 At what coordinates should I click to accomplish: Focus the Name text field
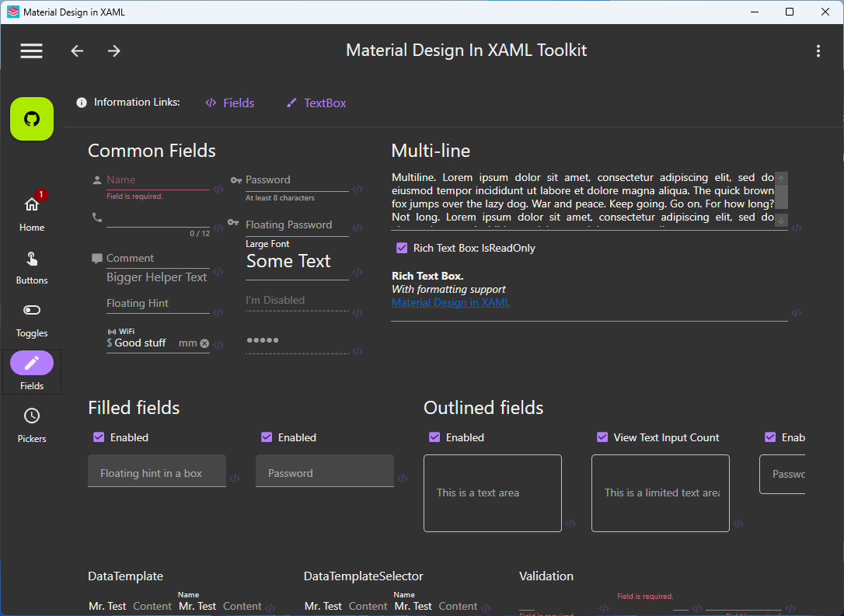[x=158, y=180]
